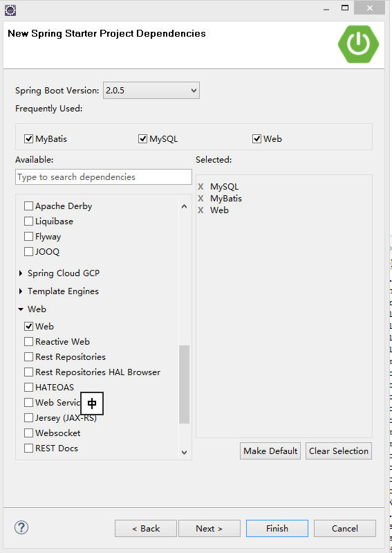Open the Spring Boot Version dropdown

tap(151, 91)
